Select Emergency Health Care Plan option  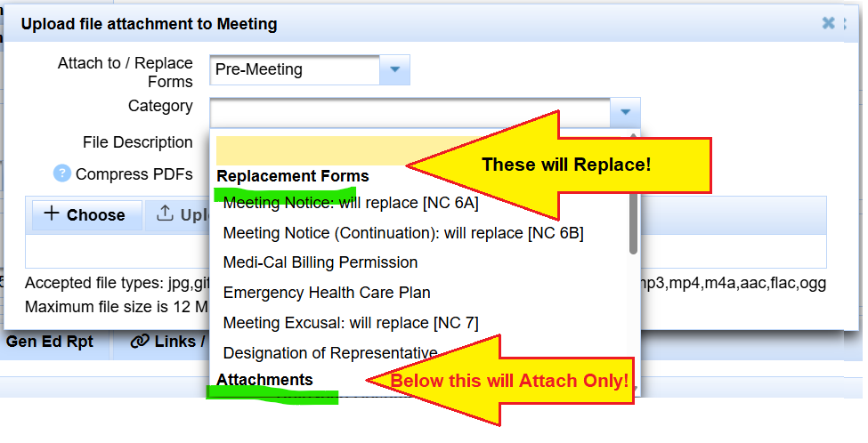tap(327, 293)
